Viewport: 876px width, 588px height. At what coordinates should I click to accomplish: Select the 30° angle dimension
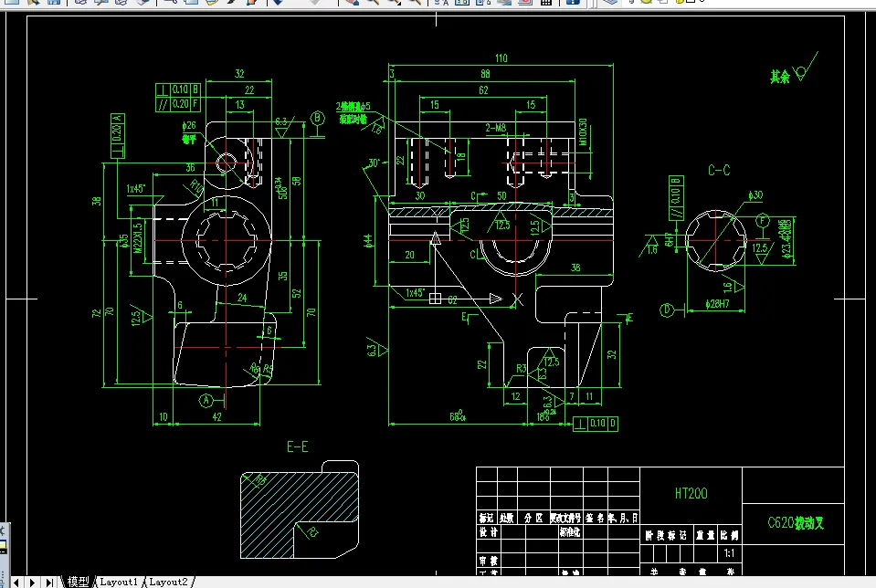click(374, 163)
